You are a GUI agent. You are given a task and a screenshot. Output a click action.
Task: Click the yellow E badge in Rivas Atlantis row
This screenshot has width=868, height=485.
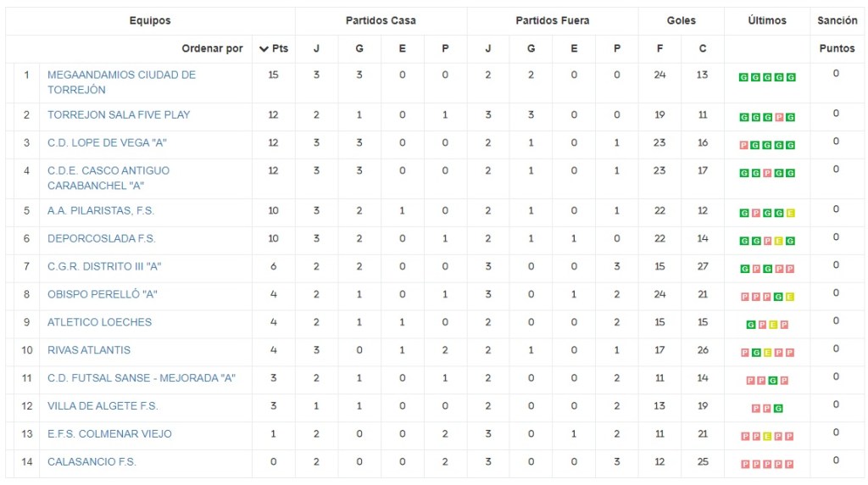[767, 353]
